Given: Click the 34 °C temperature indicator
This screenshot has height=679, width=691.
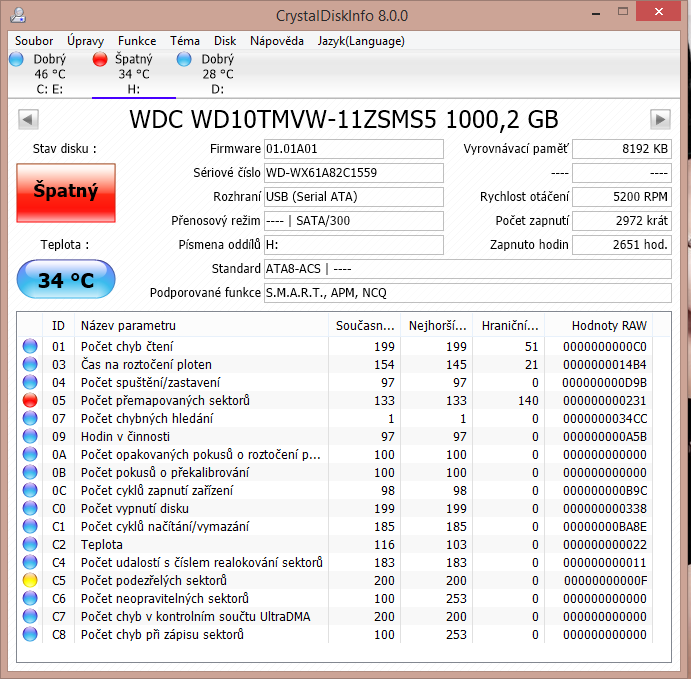Looking at the screenshot, I should (x=66, y=280).
